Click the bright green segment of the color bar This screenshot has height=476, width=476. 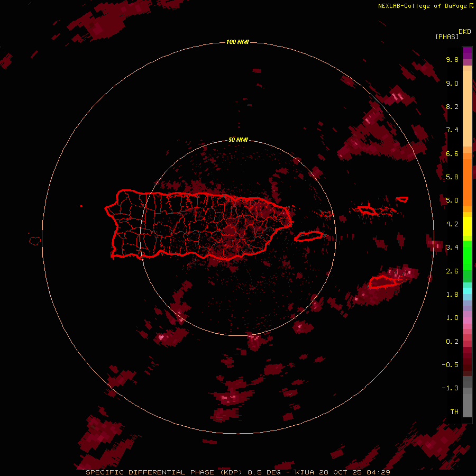pos(467,255)
